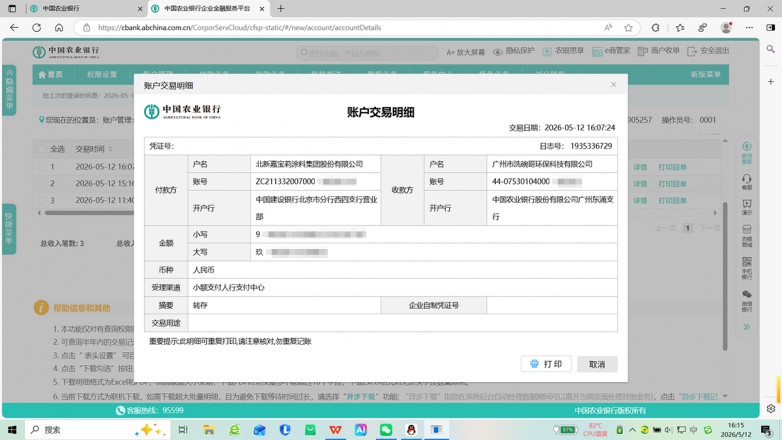This screenshot has height=440, width=782.
Task: Click the page vertical scrollbar
Action: (725, 274)
